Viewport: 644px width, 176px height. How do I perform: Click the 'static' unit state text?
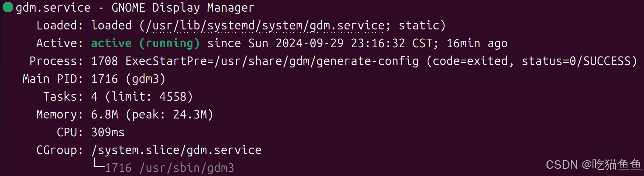click(419, 25)
